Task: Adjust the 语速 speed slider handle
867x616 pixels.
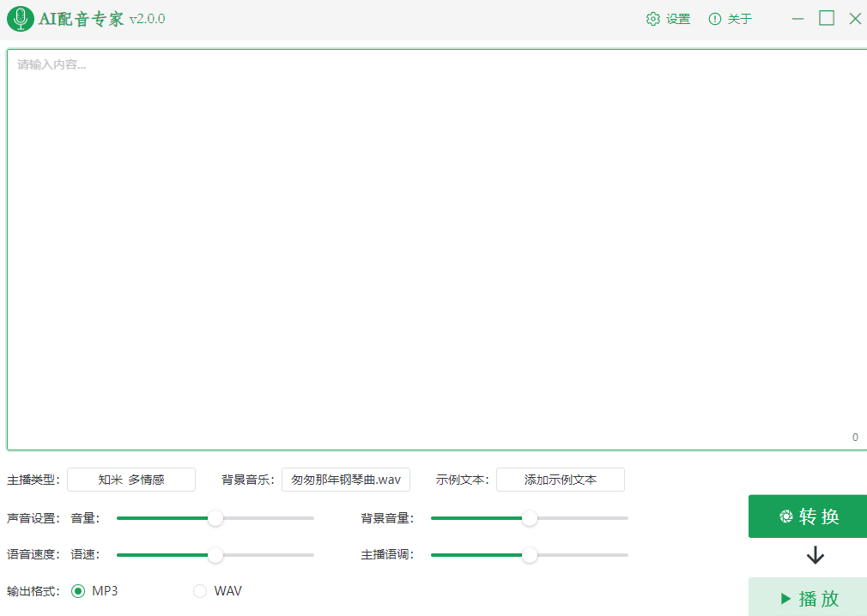Action: click(x=215, y=555)
